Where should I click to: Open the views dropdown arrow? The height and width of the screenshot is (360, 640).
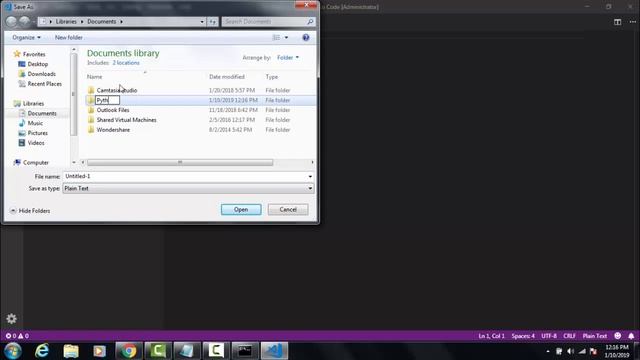286,38
